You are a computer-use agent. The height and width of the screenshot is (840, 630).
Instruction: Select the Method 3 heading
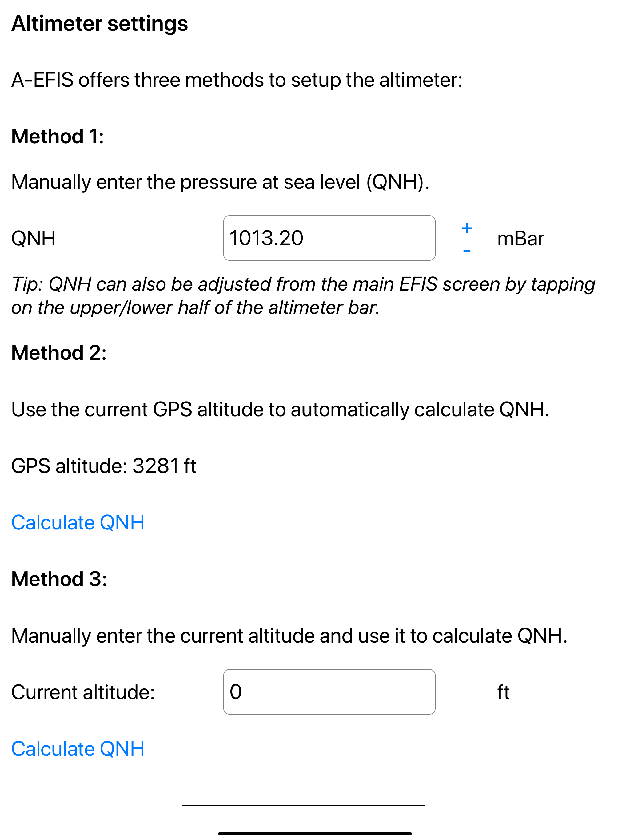(x=59, y=579)
